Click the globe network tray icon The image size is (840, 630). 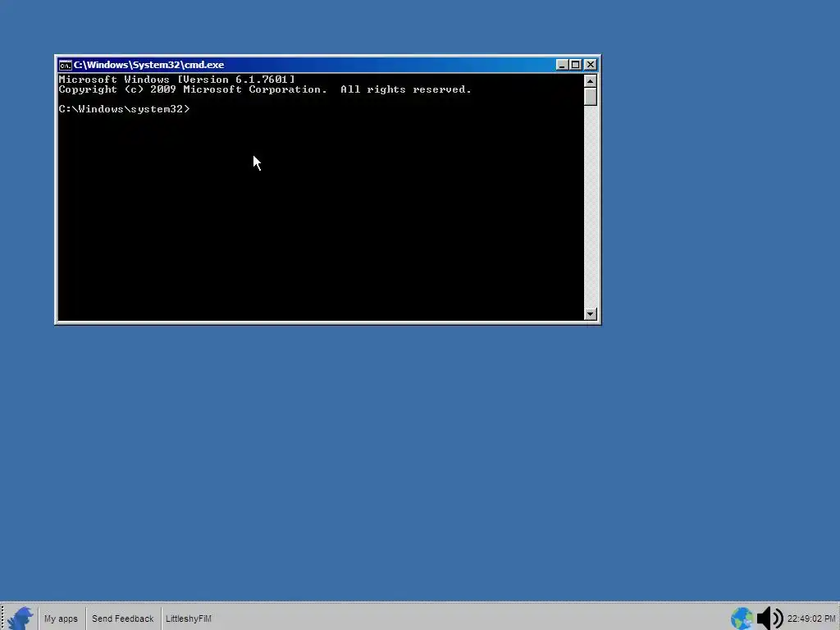(x=742, y=619)
